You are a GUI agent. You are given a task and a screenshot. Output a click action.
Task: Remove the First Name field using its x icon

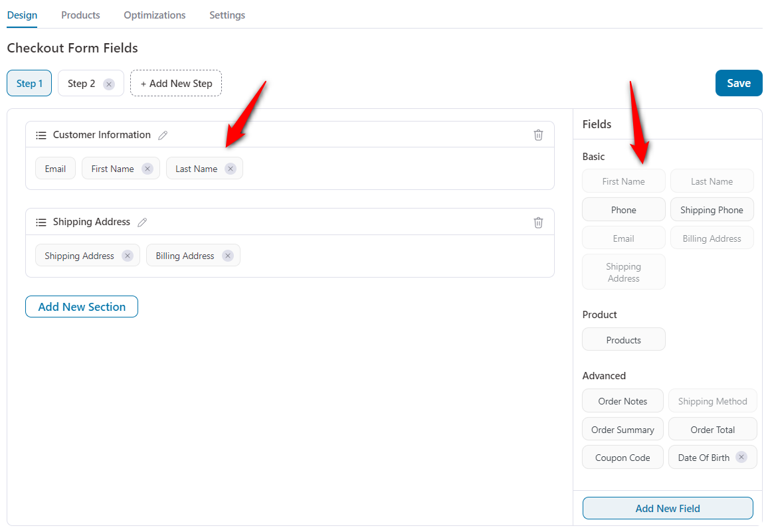147,168
